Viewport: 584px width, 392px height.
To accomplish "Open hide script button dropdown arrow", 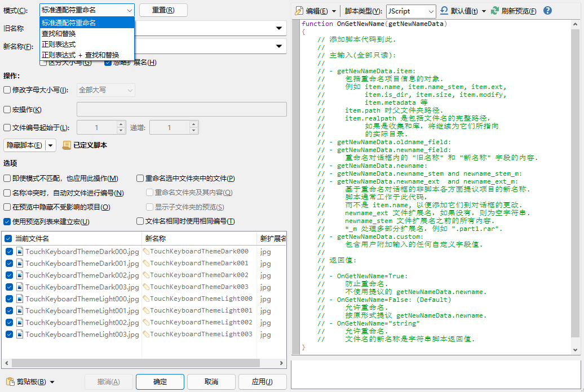I will 51,145.
